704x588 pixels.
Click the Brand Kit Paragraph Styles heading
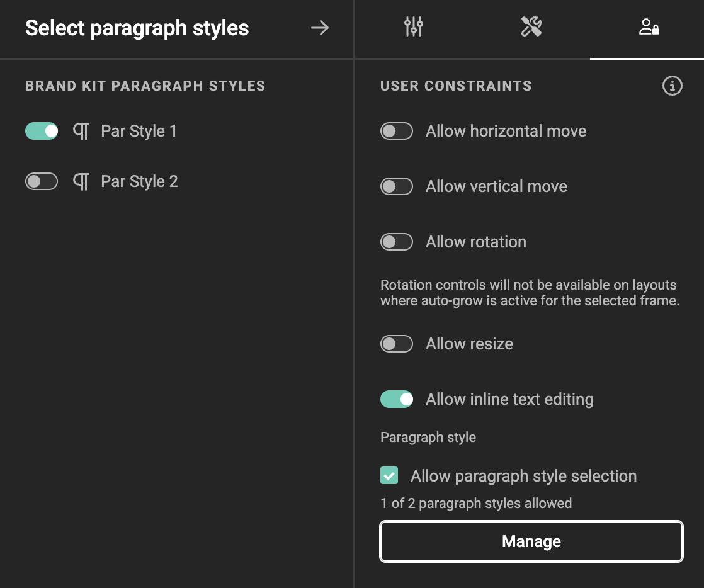(145, 86)
